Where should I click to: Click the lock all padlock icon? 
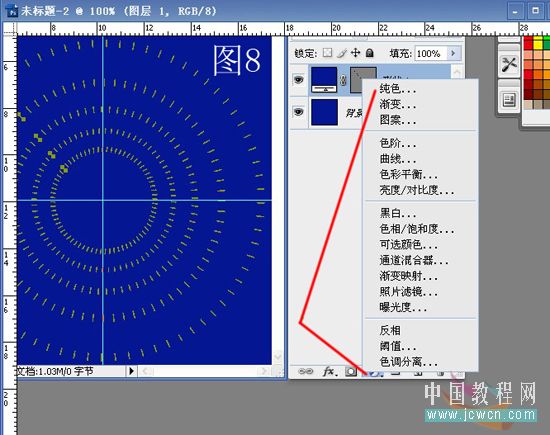[369, 53]
